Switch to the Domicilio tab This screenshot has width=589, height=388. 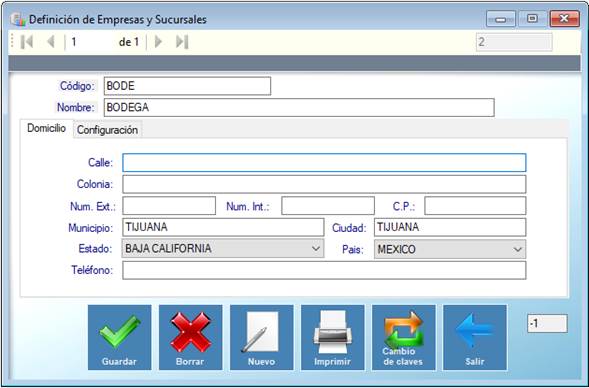point(47,128)
